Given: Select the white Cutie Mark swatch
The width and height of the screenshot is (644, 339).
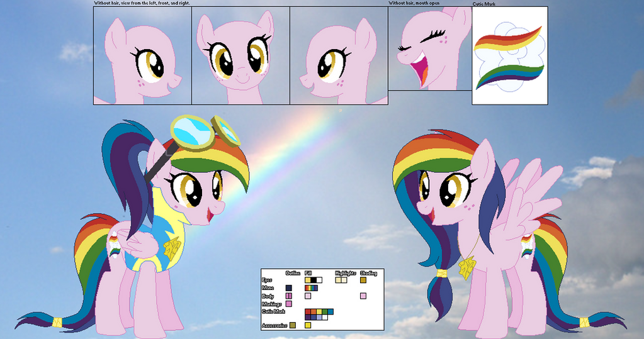Looking at the screenshot, I should pos(325,317).
